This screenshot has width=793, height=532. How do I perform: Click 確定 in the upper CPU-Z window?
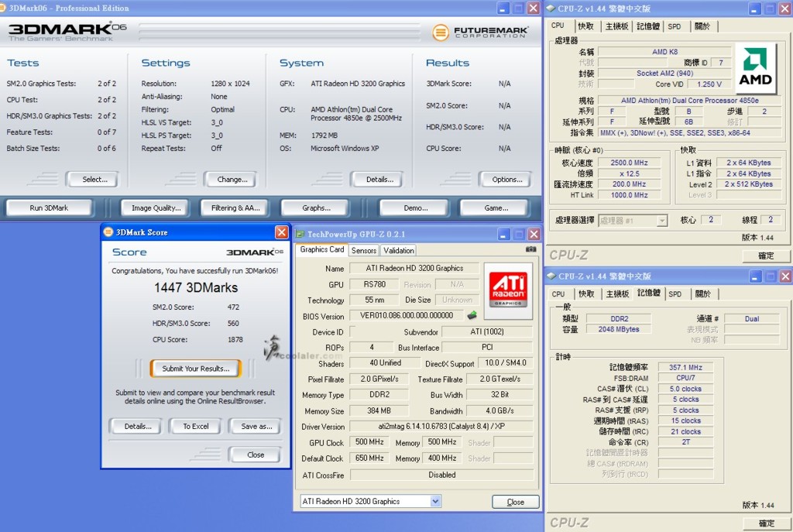(x=766, y=256)
